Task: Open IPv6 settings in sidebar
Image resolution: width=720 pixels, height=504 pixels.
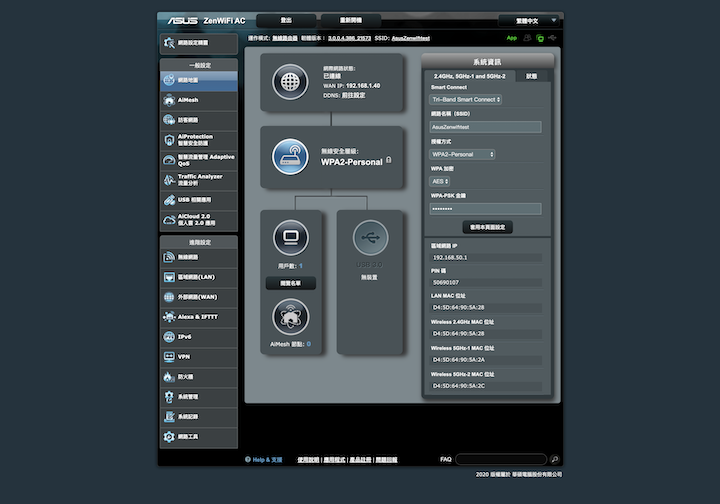Action: [199, 337]
